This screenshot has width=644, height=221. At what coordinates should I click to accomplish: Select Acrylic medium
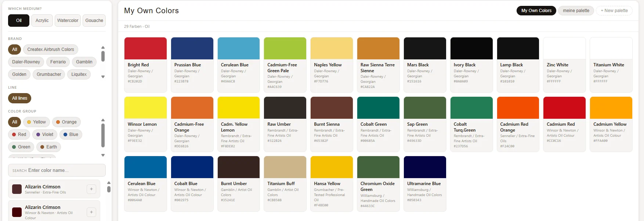(x=42, y=21)
